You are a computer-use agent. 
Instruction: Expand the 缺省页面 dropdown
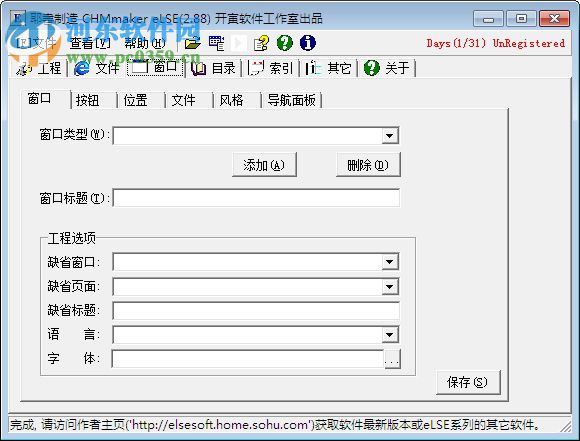pos(390,286)
